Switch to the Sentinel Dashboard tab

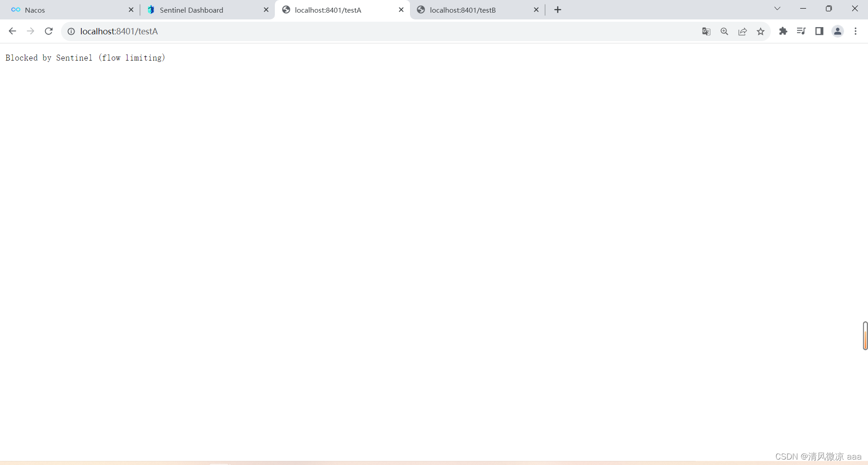point(207,10)
